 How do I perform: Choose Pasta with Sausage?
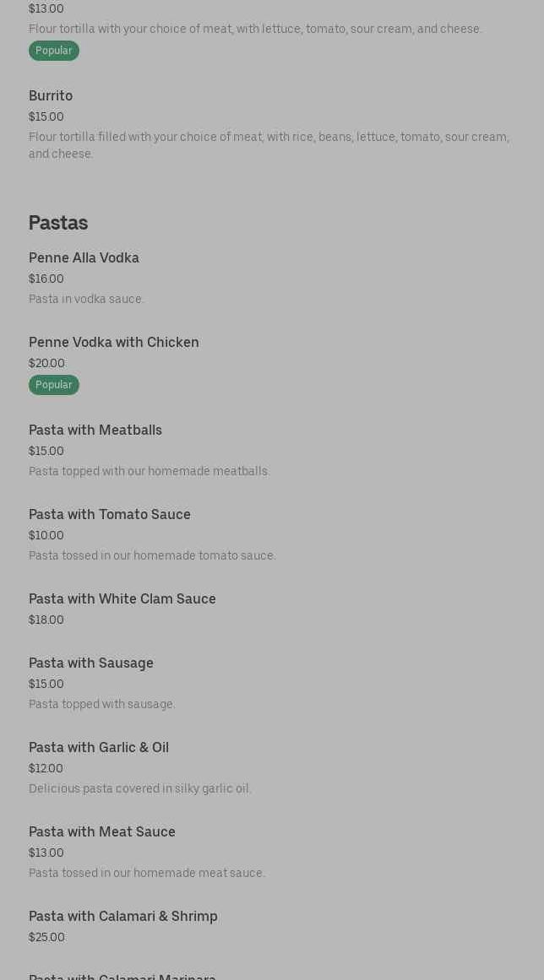pyautogui.click(x=91, y=663)
